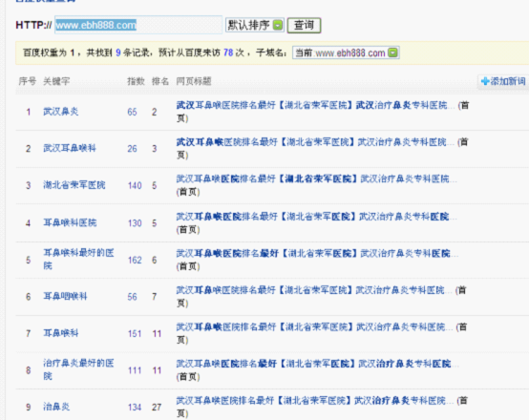Click index value 134
This screenshot has height=420, width=529.
[x=135, y=408]
